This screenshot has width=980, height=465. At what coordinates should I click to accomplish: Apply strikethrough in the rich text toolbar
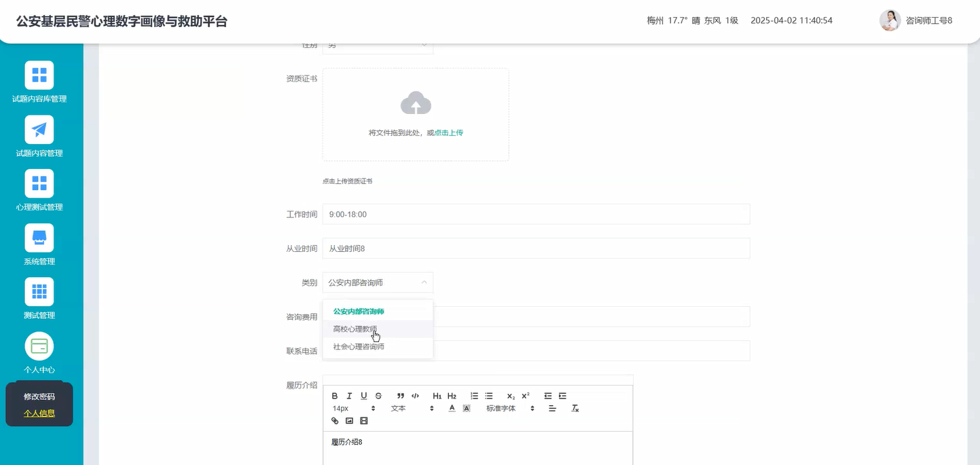[378, 396]
